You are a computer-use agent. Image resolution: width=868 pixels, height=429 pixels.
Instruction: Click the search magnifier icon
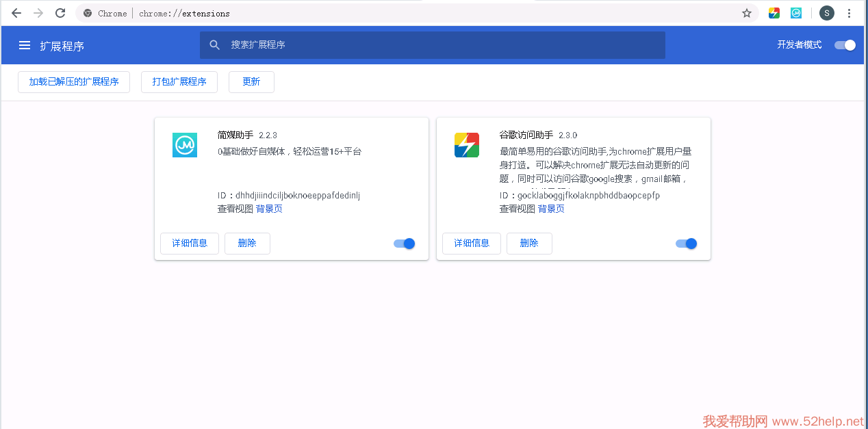pyautogui.click(x=215, y=45)
